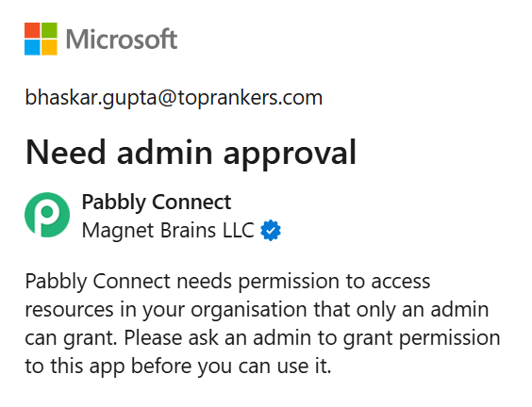Click the Microsoft wordmark text
This screenshot has height=407, width=532.
(122, 39)
